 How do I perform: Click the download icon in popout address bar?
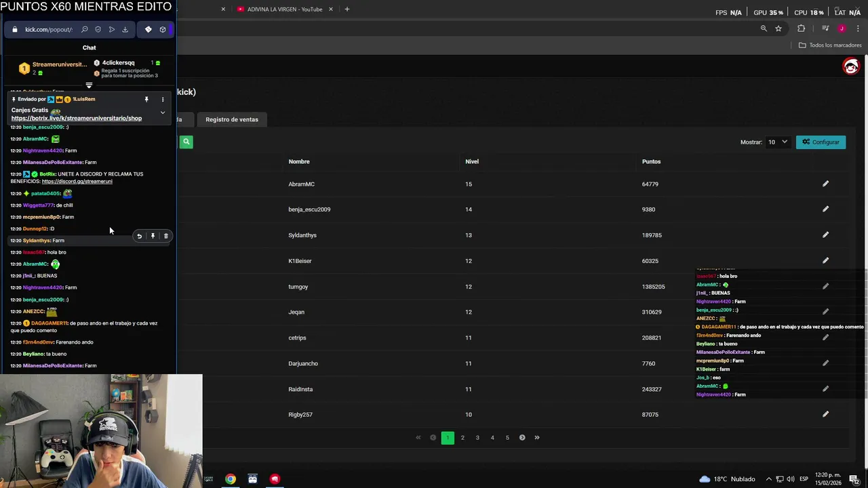point(125,29)
